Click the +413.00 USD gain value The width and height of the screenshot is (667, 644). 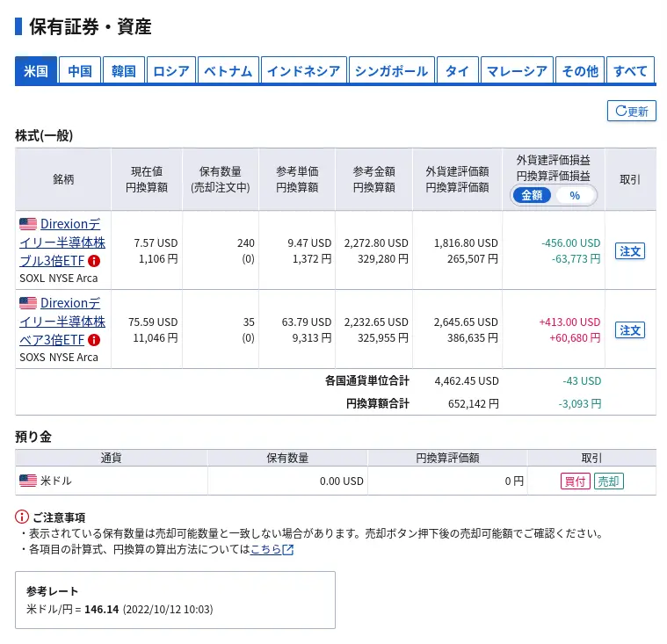(569, 322)
